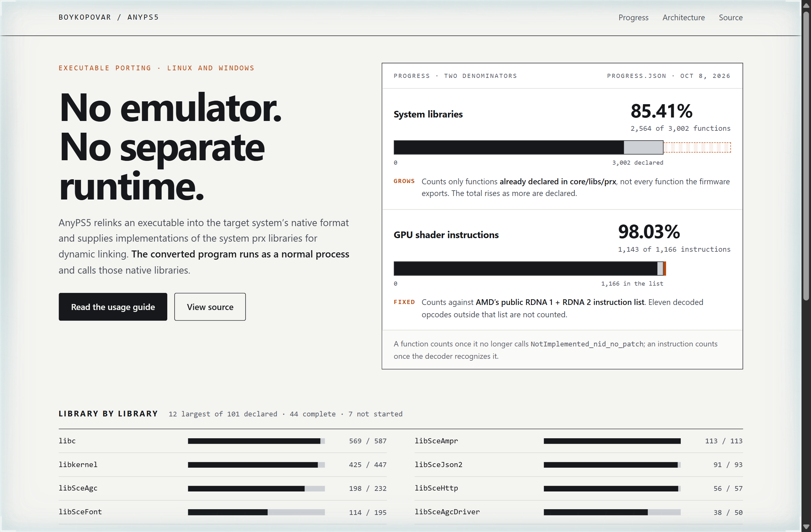Click the scrollbar up arrow
Screen dimensions: 811x532
click(806, 5)
